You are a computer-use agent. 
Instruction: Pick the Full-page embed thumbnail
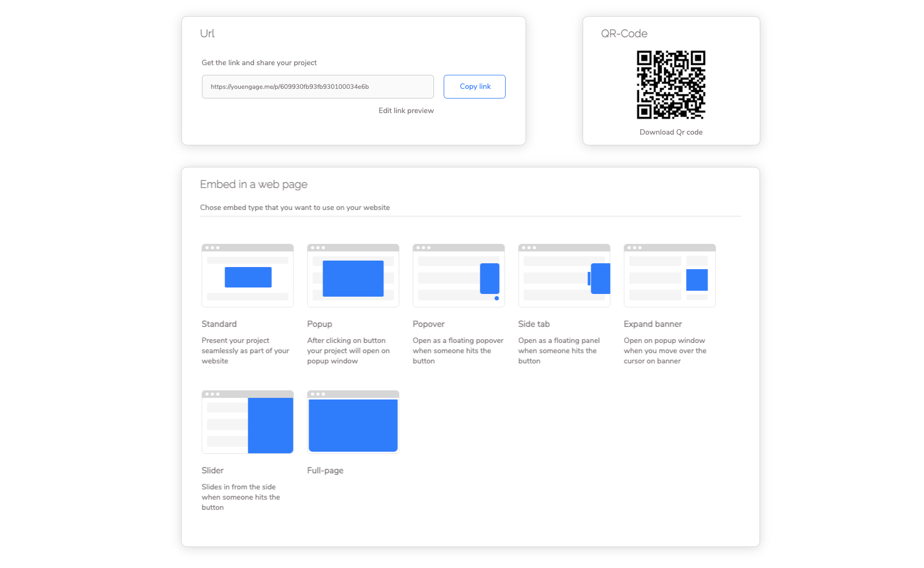click(353, 422)
